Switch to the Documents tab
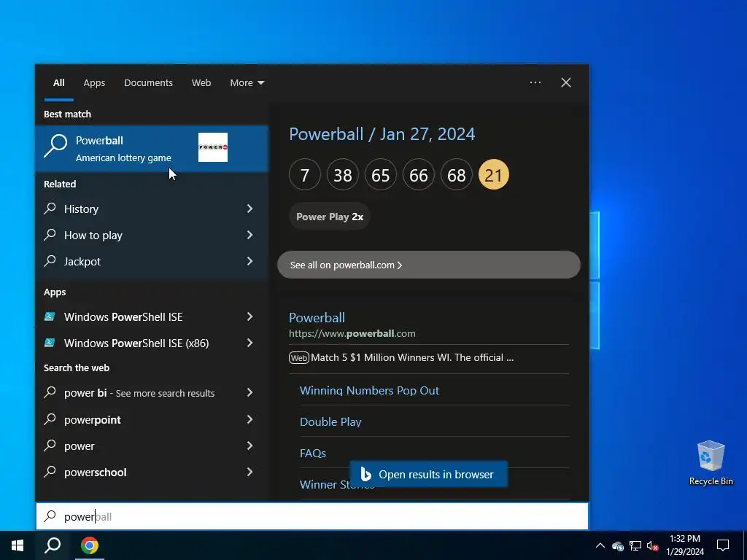 pyautogui.click(x=148, y=83)
